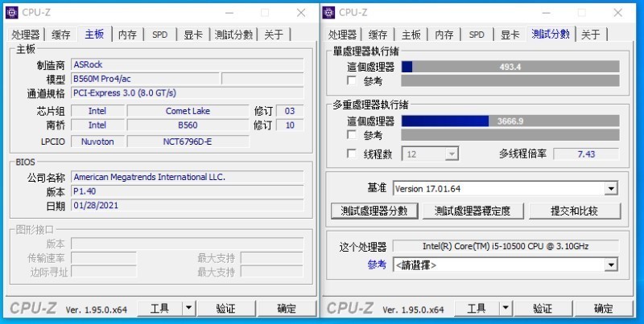The width and height of the screenshot is (644, 324).
Task: Click the Comet Lake chipset field
Action: [188, 111]
